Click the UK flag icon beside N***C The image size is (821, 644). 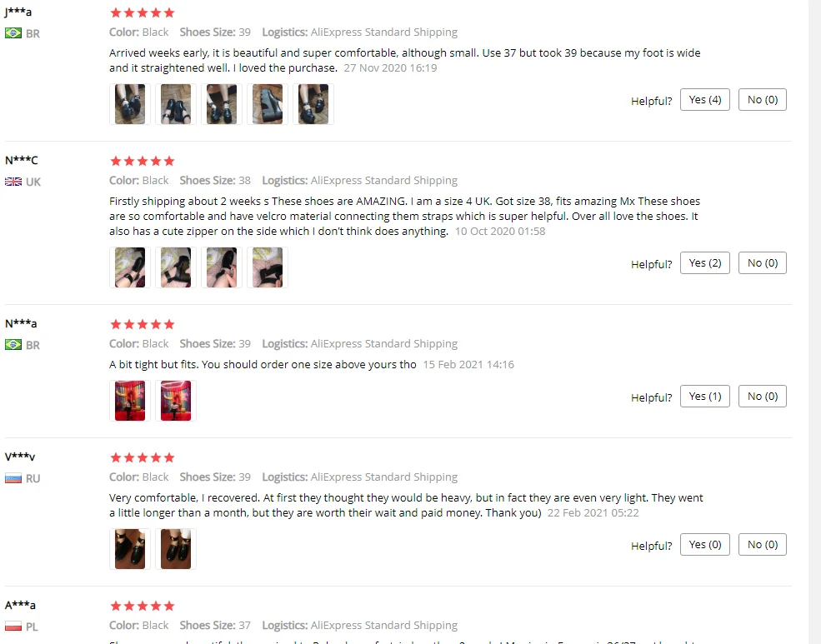(x=13, y=182)
